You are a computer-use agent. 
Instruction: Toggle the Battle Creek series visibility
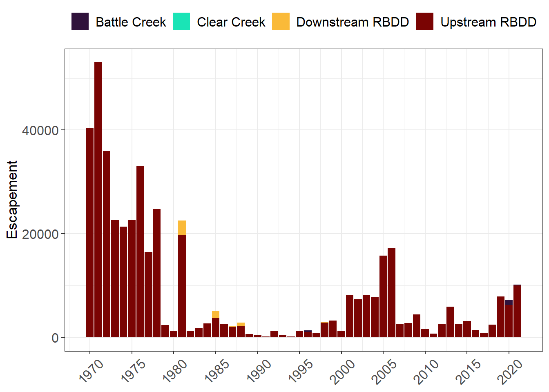pyautogui.click(x=80, y=22)
